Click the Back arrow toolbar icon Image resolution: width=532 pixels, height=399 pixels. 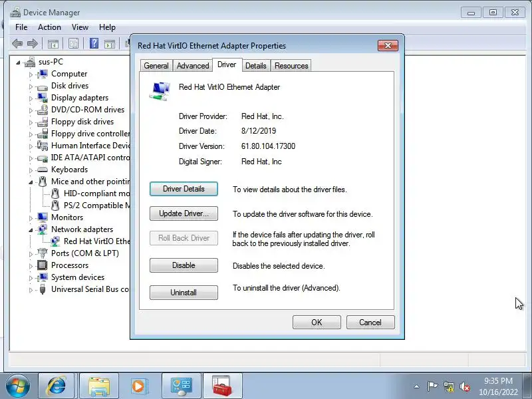pyautogui.click(x=17, y=43)
